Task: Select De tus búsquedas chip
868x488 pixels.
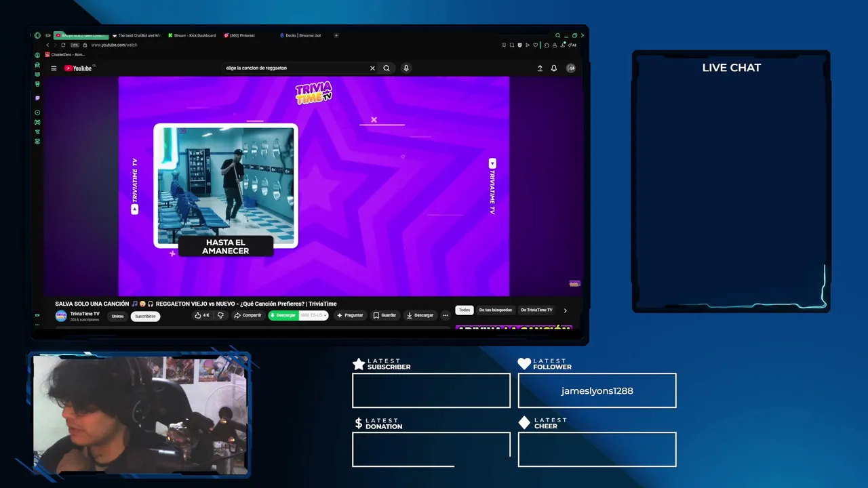Action: 496,310
